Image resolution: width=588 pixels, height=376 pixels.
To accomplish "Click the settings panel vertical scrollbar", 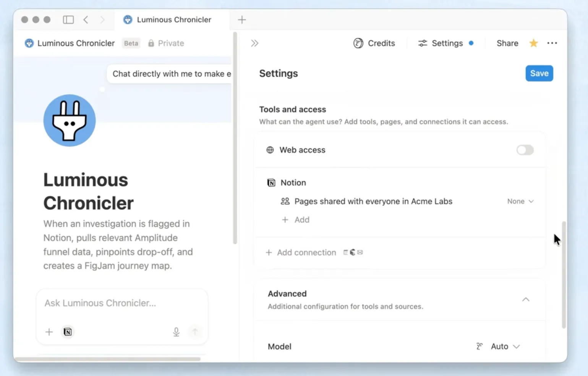I will [x=564, y=274].
